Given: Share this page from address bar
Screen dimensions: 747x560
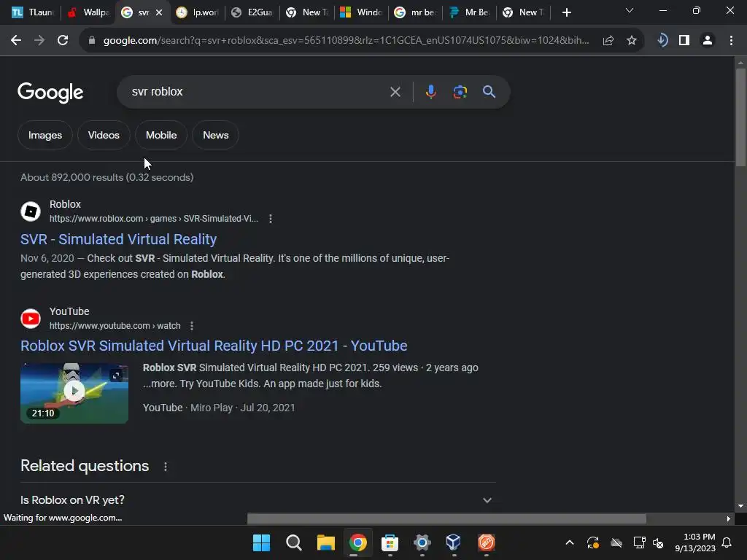Looking at the screenshot, I should (608, 41).
